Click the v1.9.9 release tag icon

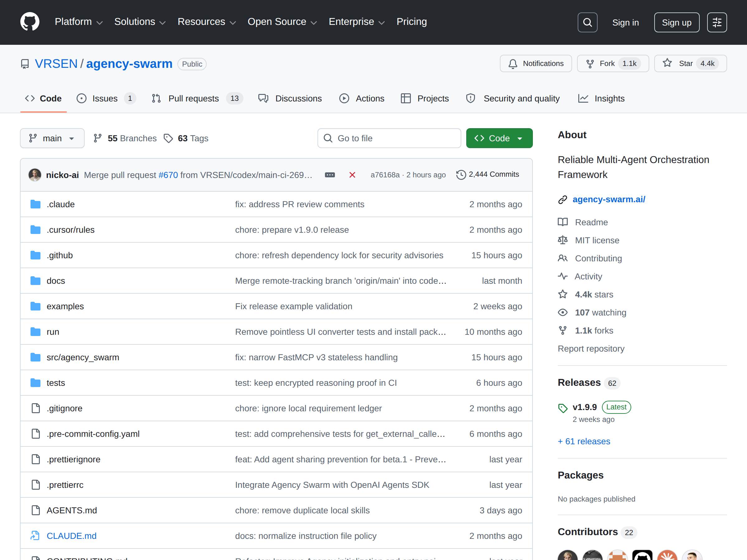(563, 408)
